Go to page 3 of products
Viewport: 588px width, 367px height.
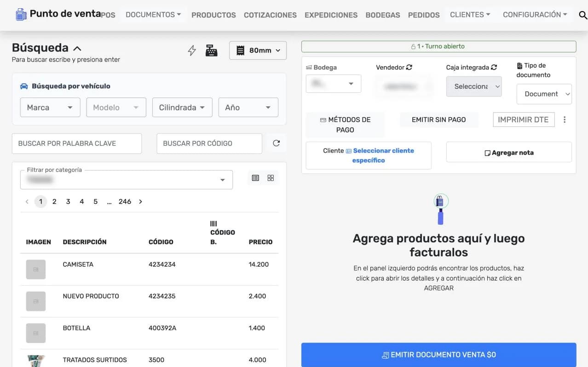pyautogui.click(x=68, y=201)
